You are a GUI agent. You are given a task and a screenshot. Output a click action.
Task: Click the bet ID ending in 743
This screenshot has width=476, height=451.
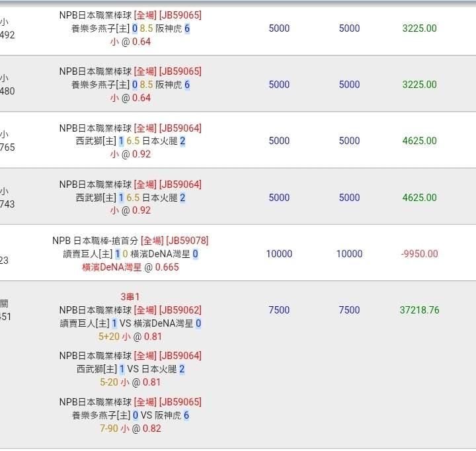7,204
